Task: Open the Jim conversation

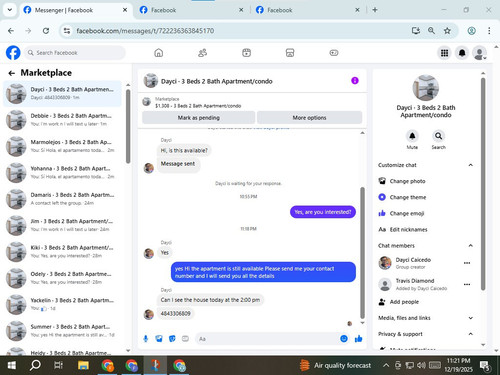Action: click(62, 225)
